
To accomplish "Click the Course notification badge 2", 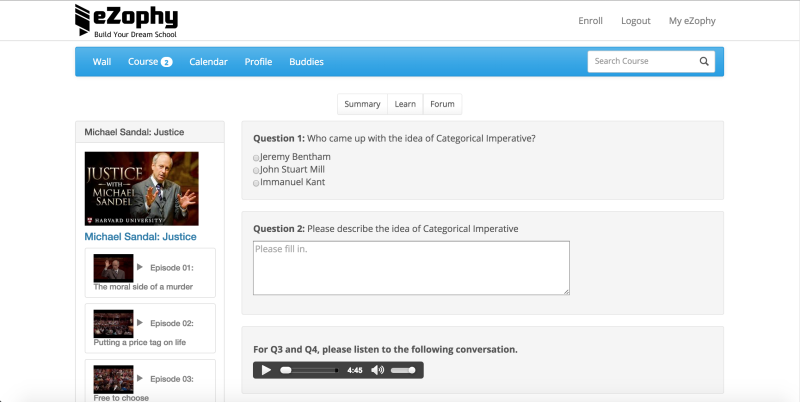I will (166, 62).
